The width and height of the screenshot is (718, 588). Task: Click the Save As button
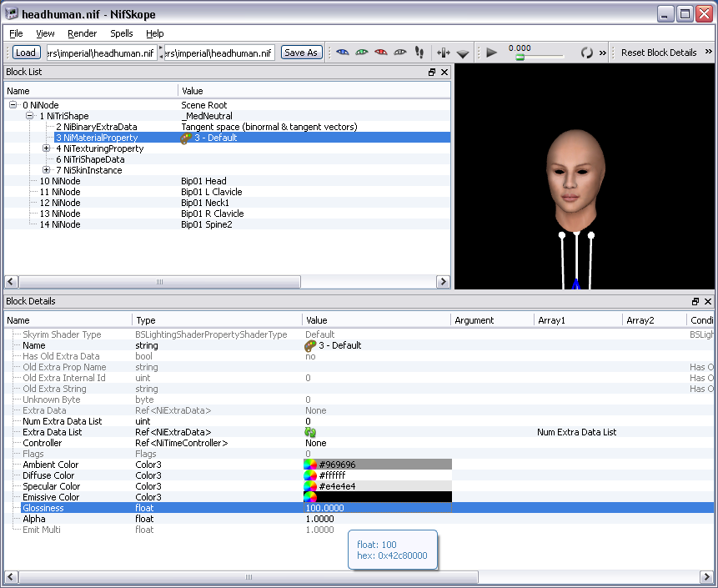coord(300,53)
